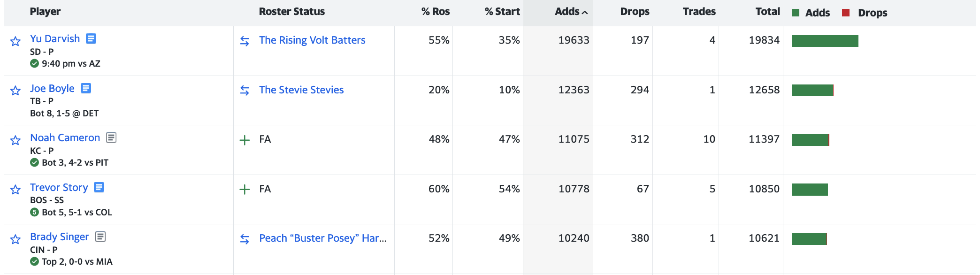Click Yu Darvish's green adds bar
Screen dimensions: 980x275
825,41
